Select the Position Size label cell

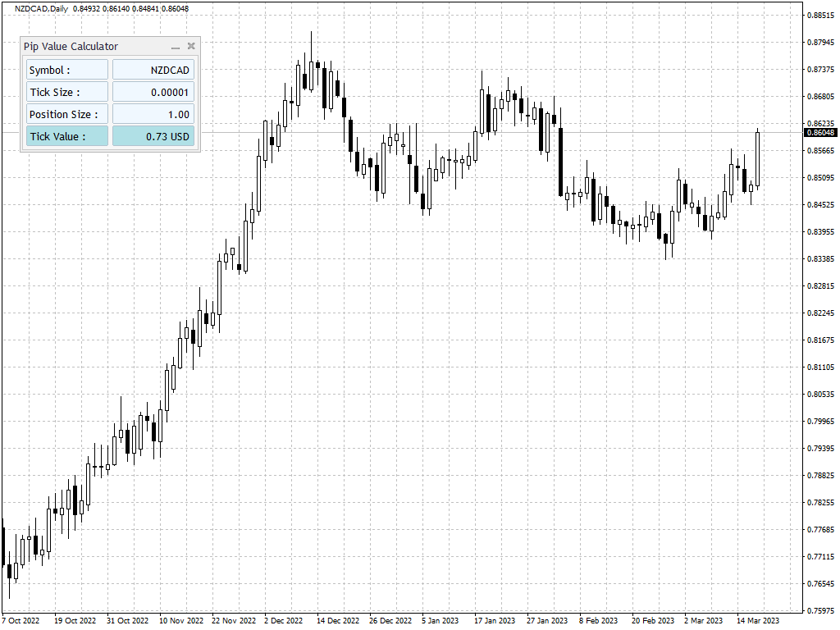[67, 114]
